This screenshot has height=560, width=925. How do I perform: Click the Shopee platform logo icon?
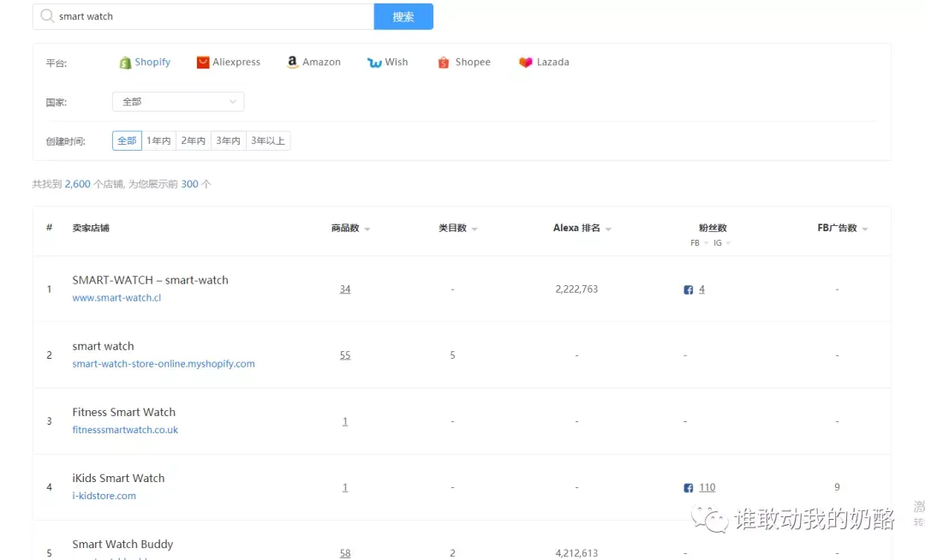coord(444,63)
